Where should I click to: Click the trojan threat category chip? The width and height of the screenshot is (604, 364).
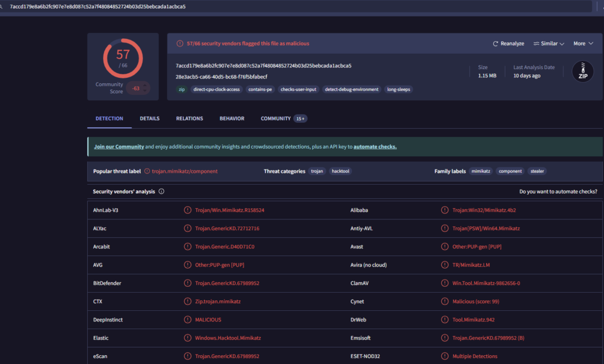pos(317,171)
